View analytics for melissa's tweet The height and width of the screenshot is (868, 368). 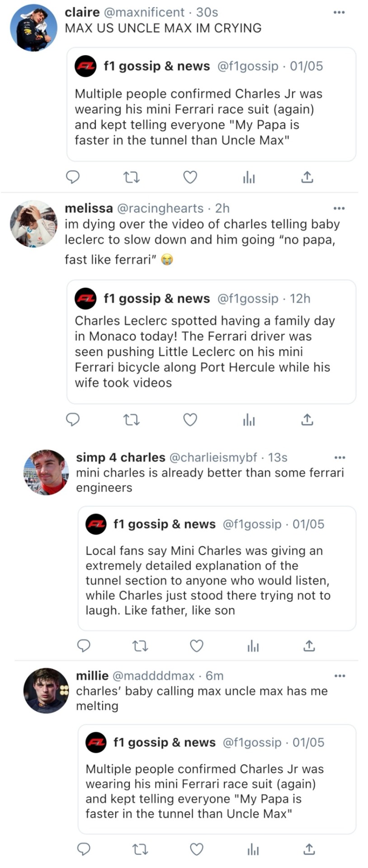click(249, 420)
